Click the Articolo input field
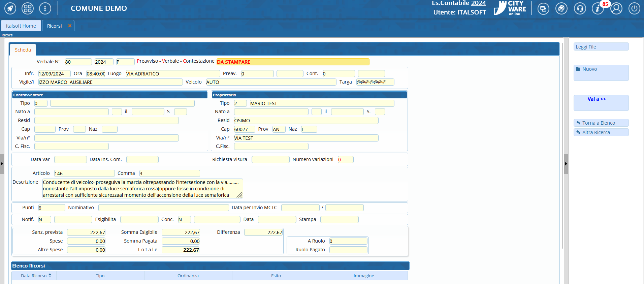 click(84, 173)
